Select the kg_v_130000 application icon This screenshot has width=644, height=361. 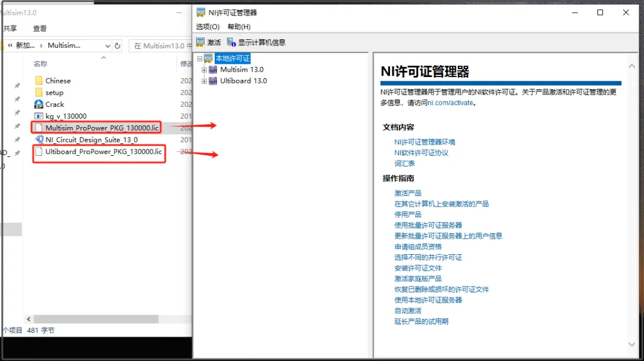click(x=39, y=116)
